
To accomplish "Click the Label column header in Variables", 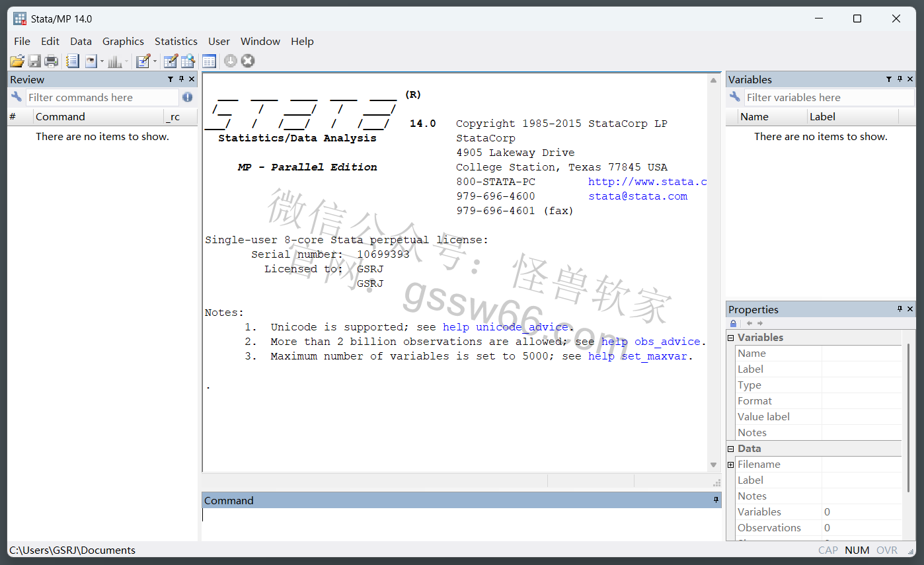I will tap(853, 116).
